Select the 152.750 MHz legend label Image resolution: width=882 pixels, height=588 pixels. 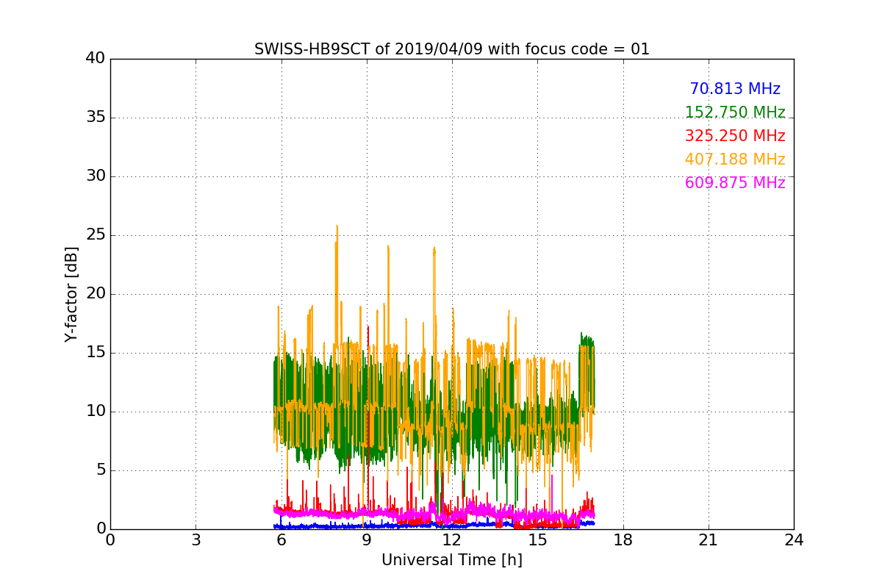point(734,112)
